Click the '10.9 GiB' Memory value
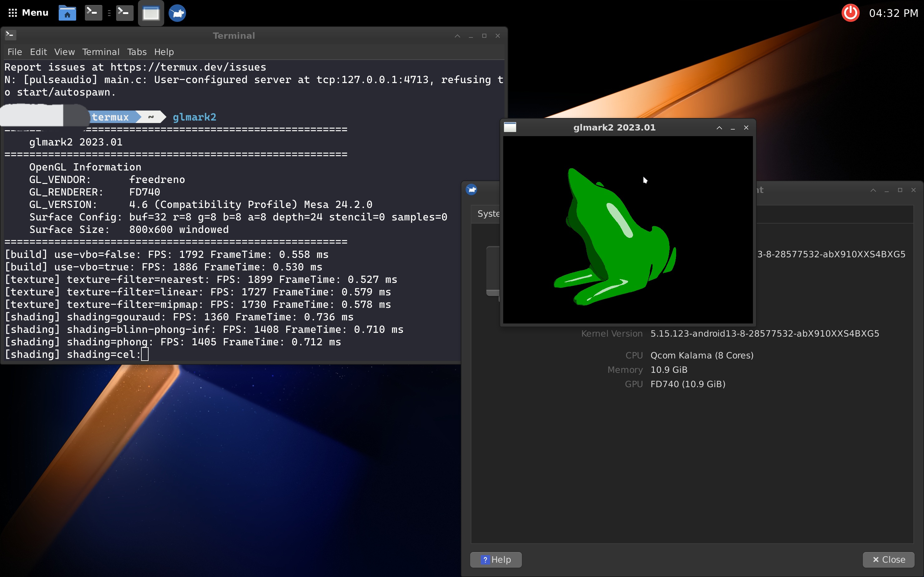Viewport: 924px width, 577px height. (669, 369)
